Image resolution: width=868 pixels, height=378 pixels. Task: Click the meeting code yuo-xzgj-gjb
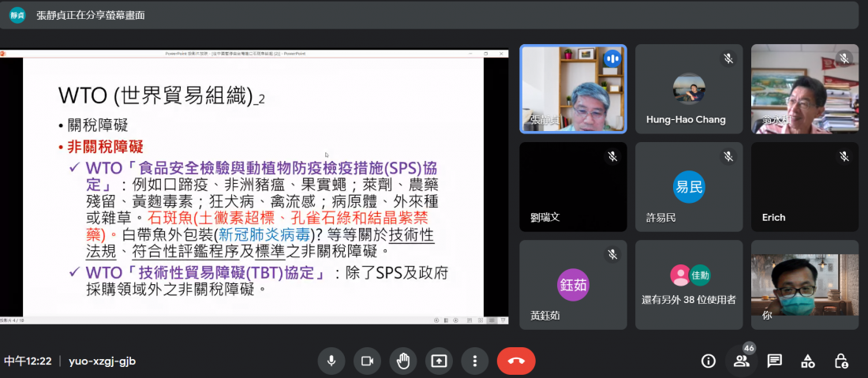pos(102,361)
